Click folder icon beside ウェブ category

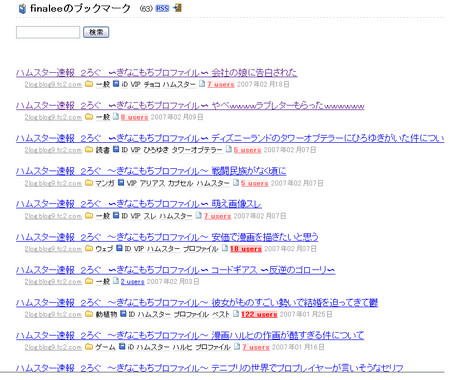click(x=89, y=248)
